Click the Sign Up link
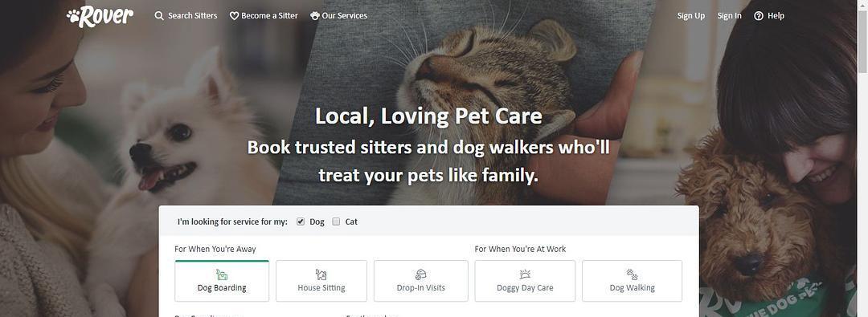 click(x=691, y=16)
